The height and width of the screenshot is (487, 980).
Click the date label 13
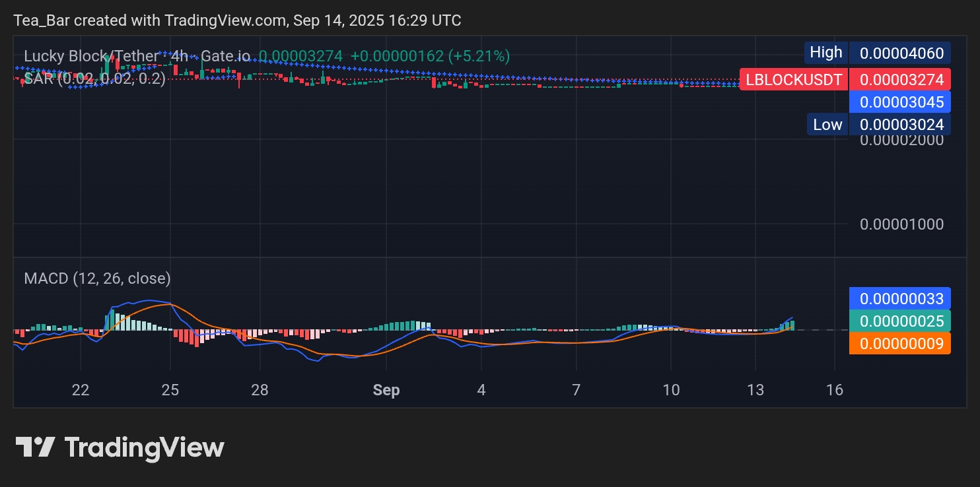click(x=755, y=390)
